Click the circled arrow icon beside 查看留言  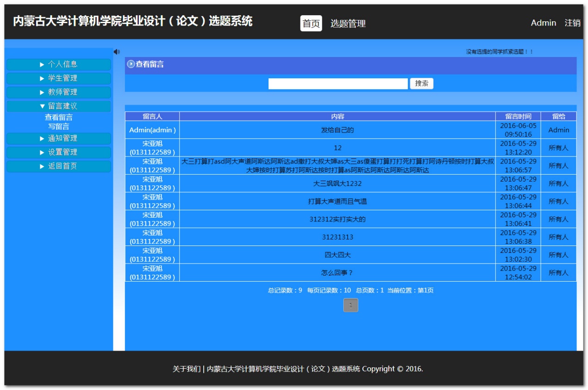coord(131,64)
